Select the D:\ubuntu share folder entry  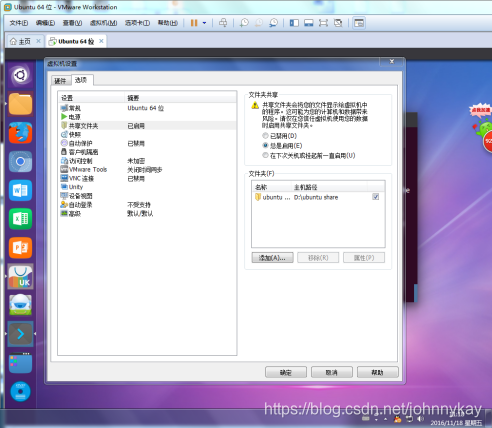(318, 197)
